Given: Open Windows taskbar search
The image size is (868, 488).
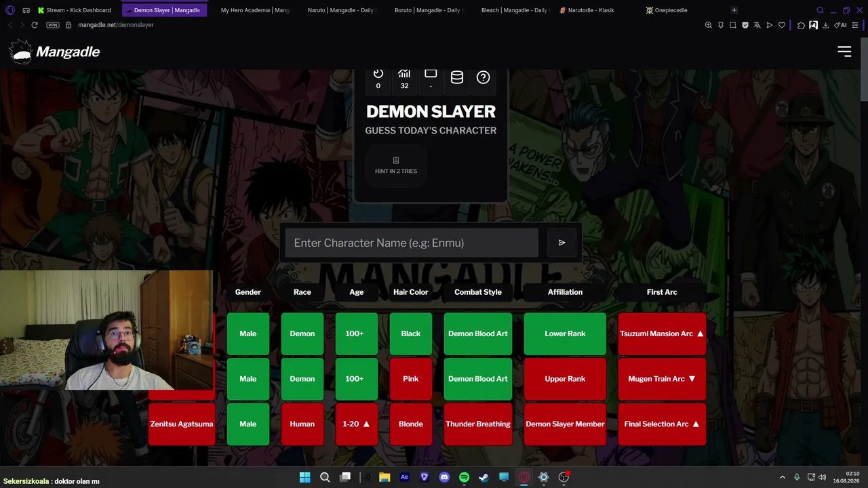Looking at the screenshot, I should click(x=325, y=477).
